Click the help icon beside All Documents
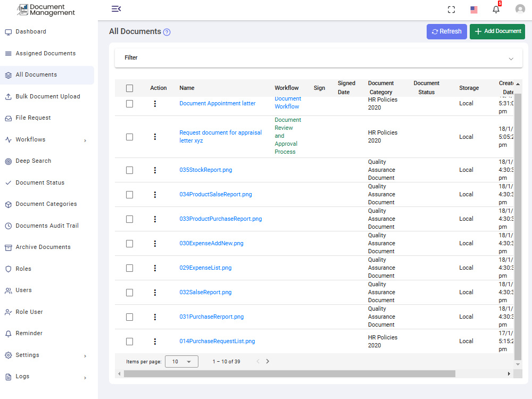The height and width of the screenshot is (399, 532). 167,32
